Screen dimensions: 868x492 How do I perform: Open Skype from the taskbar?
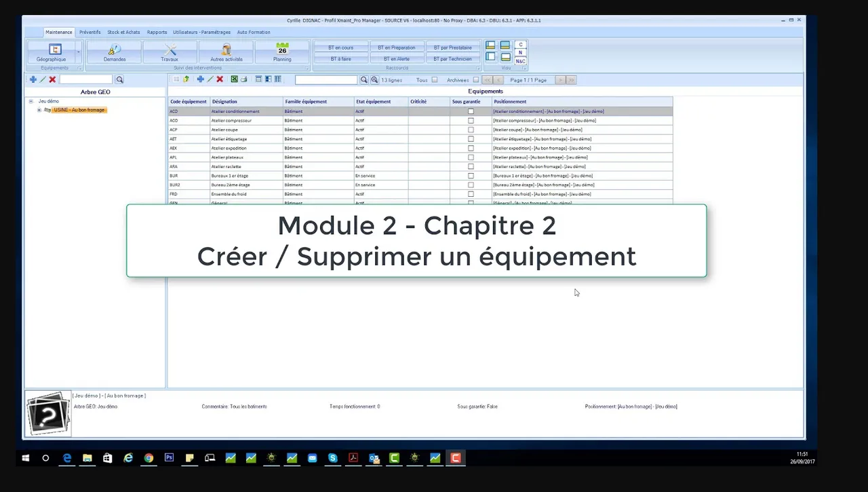[x=332, y=458]
